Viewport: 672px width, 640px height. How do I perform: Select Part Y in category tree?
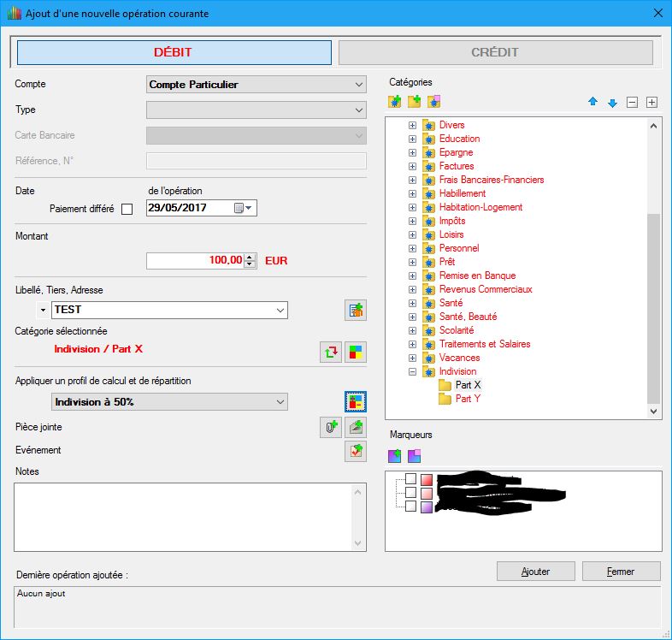pyautogui.click(x=468, y=399)
